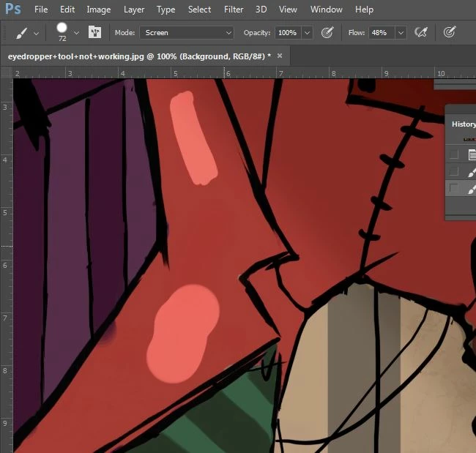Open the Brush tool preset picker icon
Screen dimensions: 476x453
[21, 33]
